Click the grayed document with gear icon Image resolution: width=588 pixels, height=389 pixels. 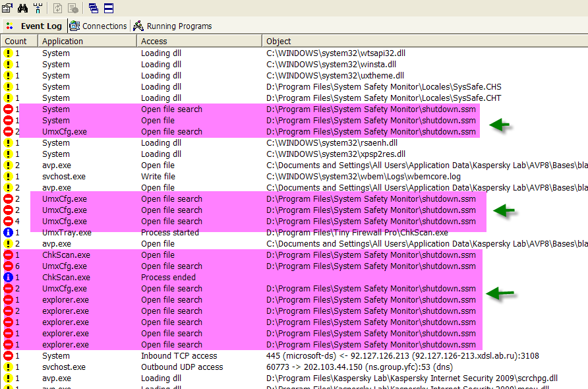[73, 8]
